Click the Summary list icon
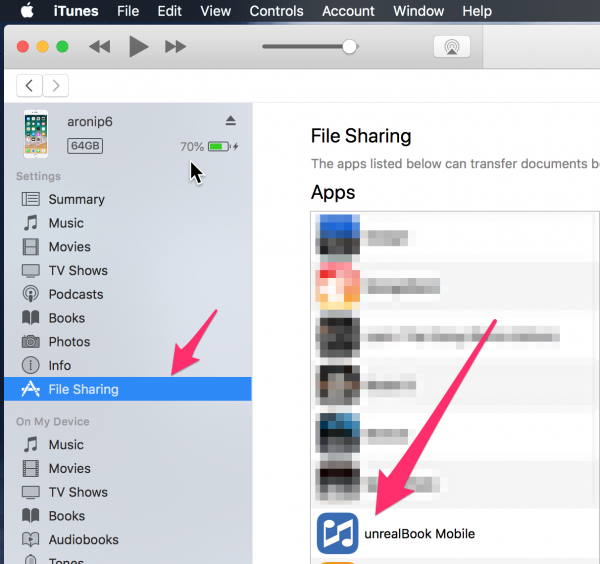This screenshot has width=600, height=564. [31, 199]
